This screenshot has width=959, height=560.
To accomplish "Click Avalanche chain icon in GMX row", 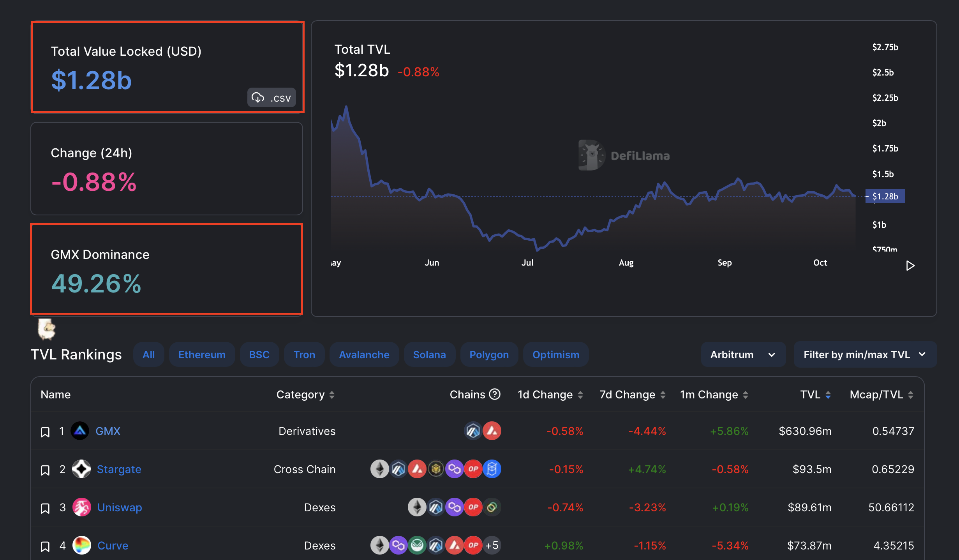I will pyautogui.click(x=492, y=431).
